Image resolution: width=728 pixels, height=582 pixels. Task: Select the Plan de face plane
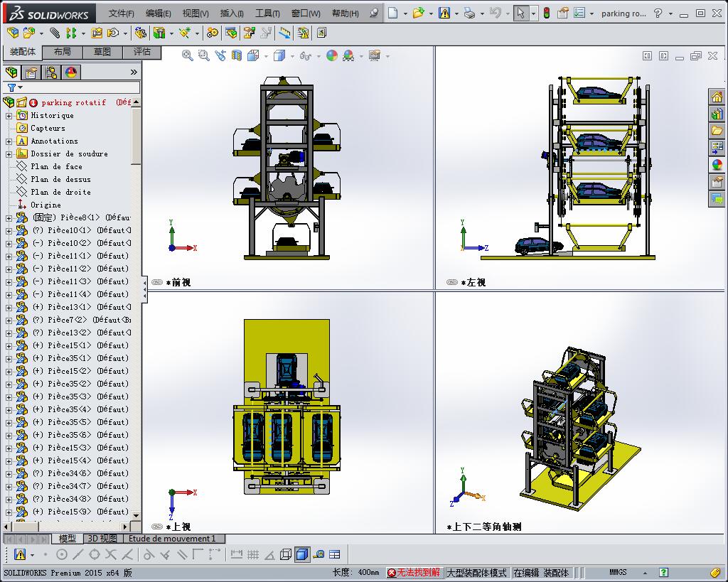(56, 166)
